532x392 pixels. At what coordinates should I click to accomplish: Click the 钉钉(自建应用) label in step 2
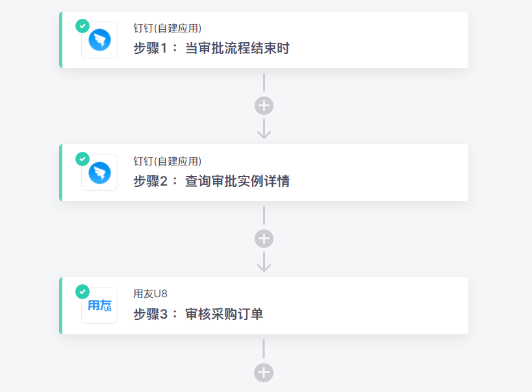[x=168, y=162]
